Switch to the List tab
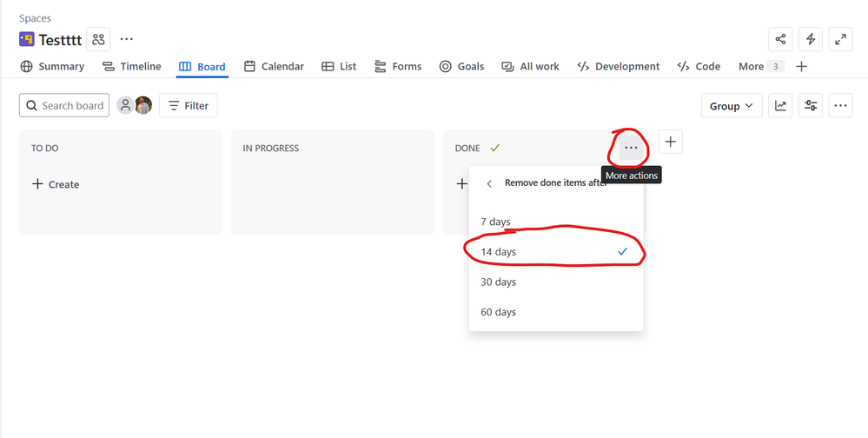868x438 pixels. [339, 66]
